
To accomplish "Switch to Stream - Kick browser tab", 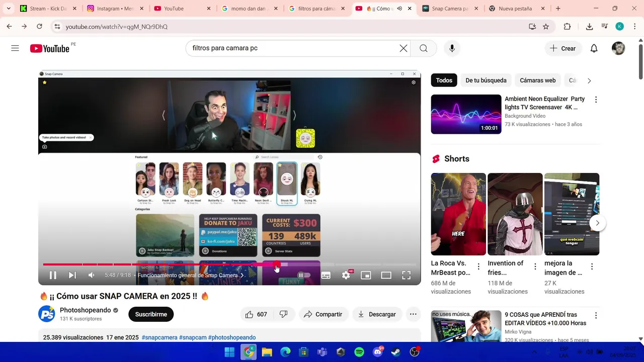I will (48, 9).
